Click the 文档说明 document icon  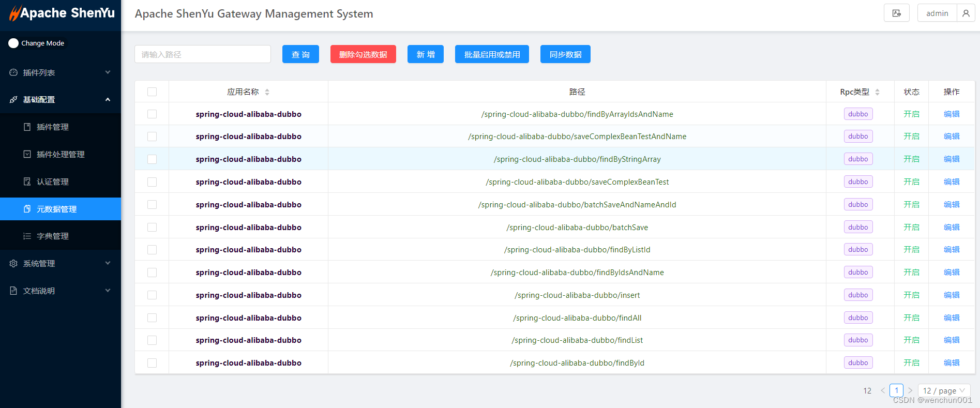13,291
